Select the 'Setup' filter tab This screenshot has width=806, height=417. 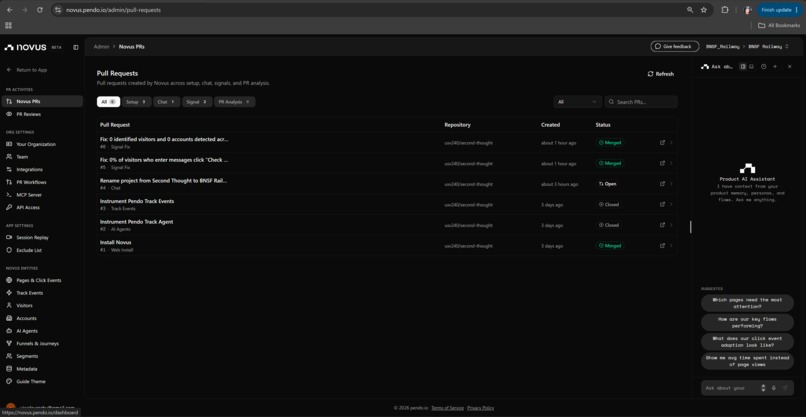pyautogui.click(x=137, y=102)
